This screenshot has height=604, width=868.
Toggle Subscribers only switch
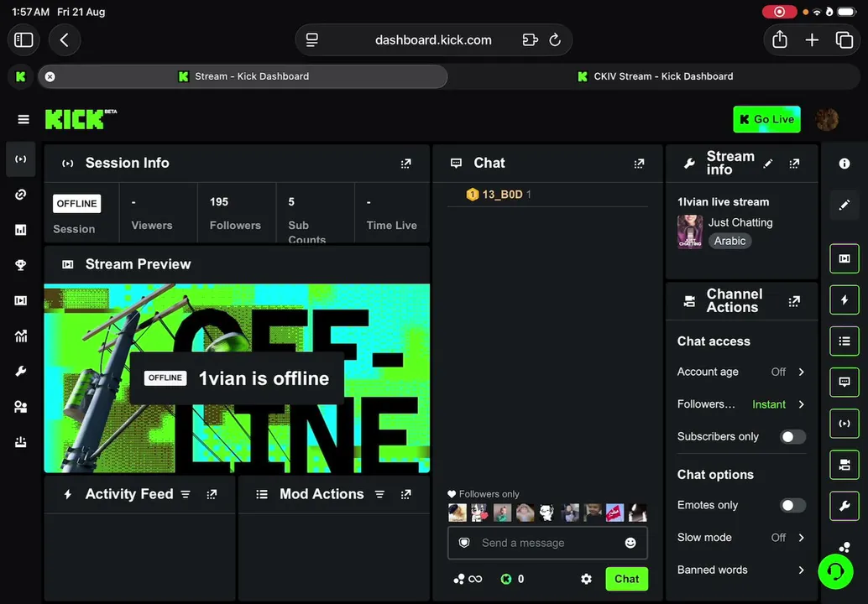coord(792,437)
